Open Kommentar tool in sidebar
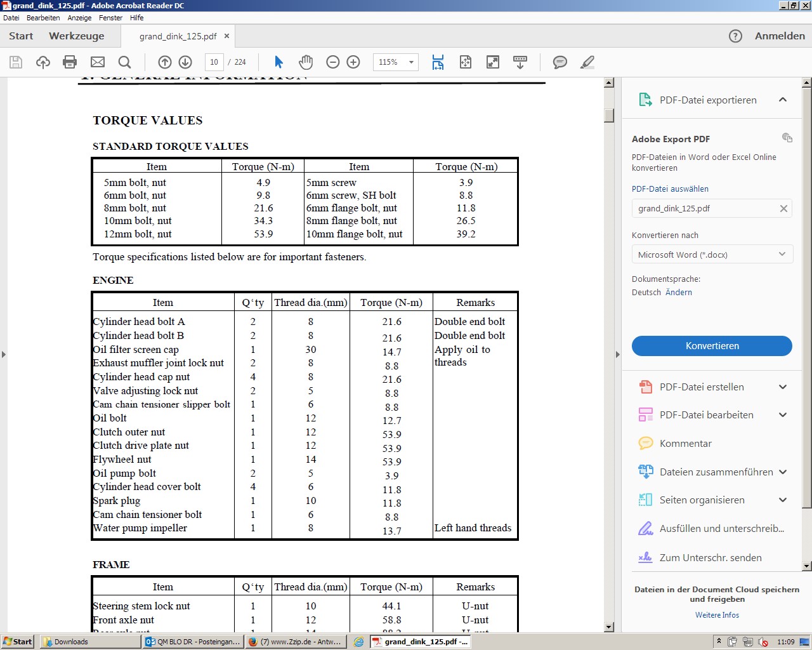This screenshot has height=650, width=812. [x=685, y=444]
